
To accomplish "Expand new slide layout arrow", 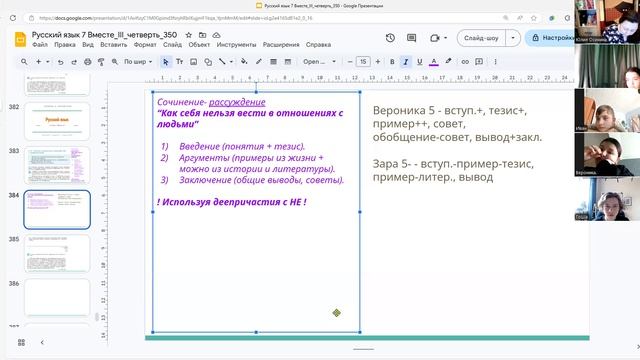I will pyautogui.click(x=48, y=62).
